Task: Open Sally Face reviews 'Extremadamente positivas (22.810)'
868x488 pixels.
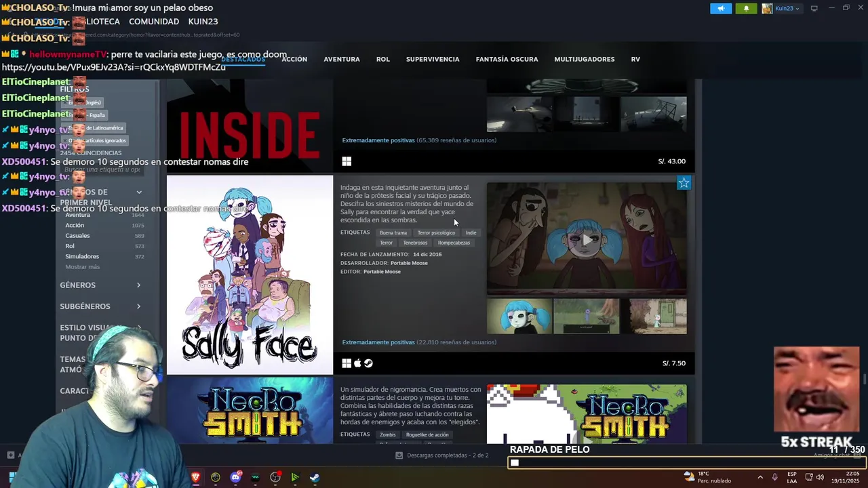Action: (419, 342)
